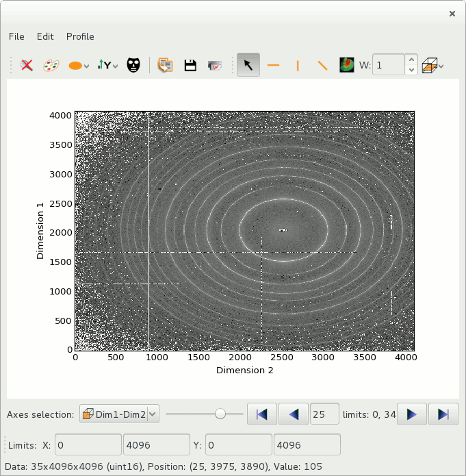Open the File menu

coord(16,36)
